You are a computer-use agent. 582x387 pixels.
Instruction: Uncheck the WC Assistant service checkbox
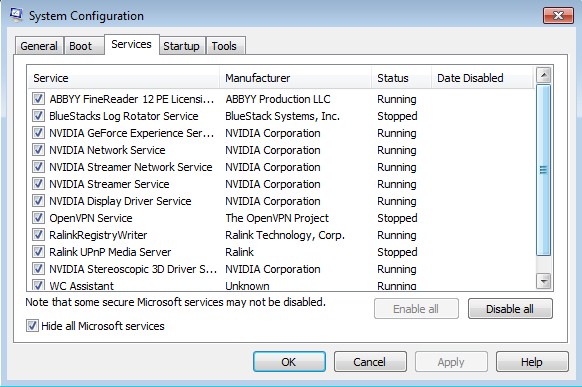38,285
